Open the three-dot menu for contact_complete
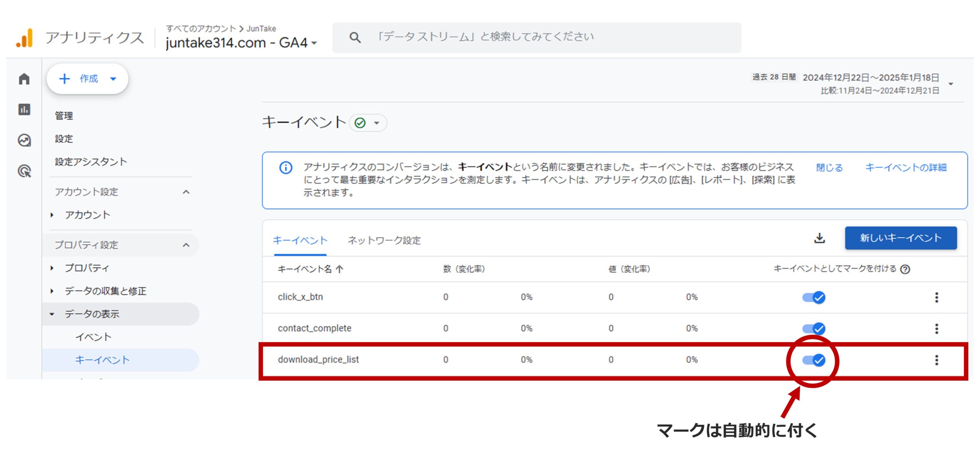 click(936, 328)
